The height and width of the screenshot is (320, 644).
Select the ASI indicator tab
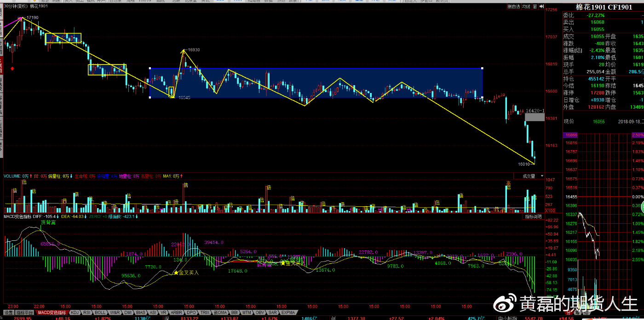click(x=153, y=313)
